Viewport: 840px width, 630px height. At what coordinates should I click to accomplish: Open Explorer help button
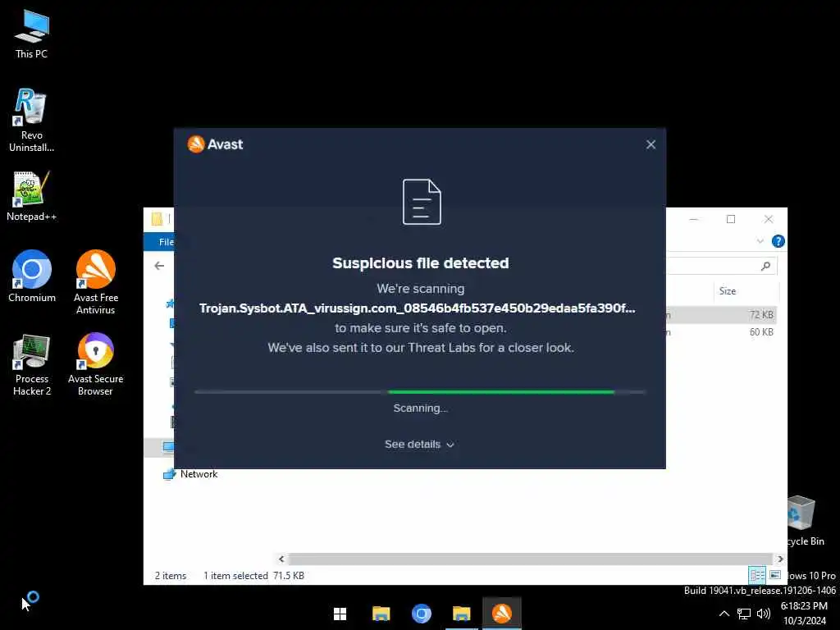(x=778, y=242)
